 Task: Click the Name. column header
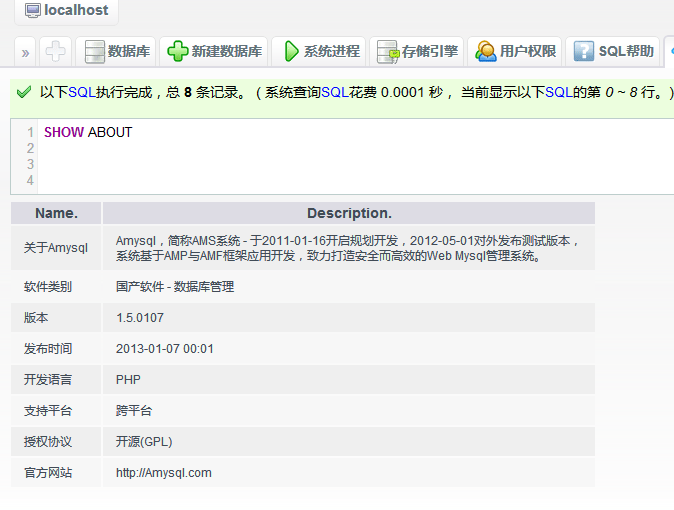[56, 213]
